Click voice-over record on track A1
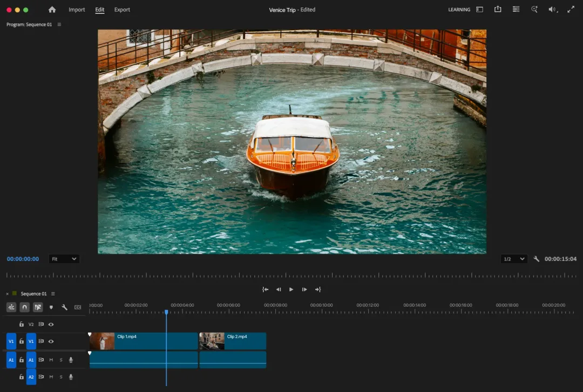The image size is (583, 392). [71, 360]
